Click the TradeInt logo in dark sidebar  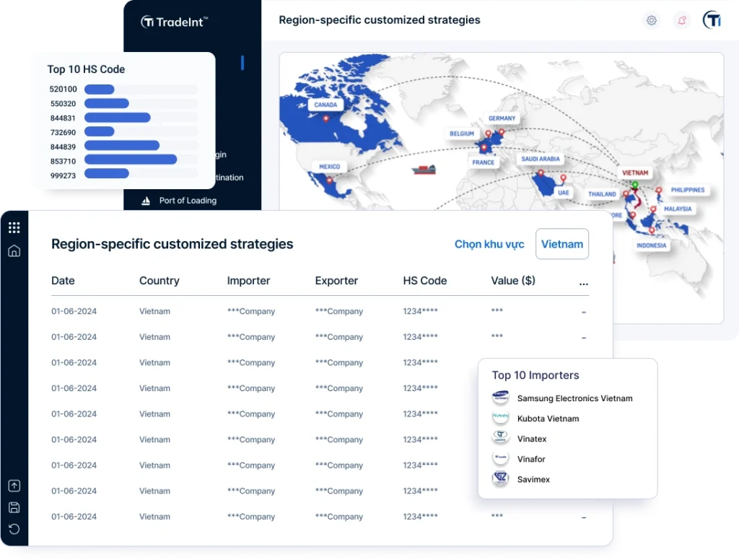click(x=175, y=22)
